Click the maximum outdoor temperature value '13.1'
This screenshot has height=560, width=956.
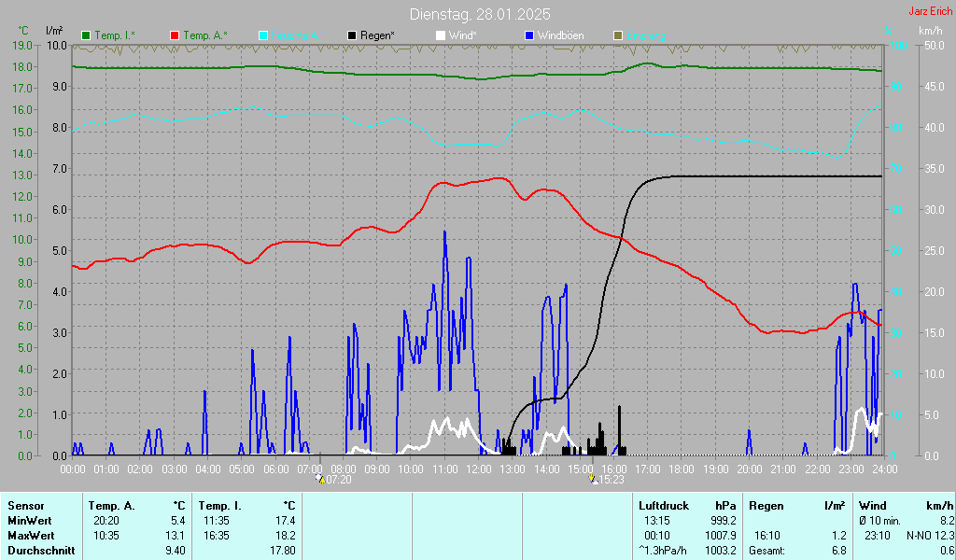[x=176, y=536]
